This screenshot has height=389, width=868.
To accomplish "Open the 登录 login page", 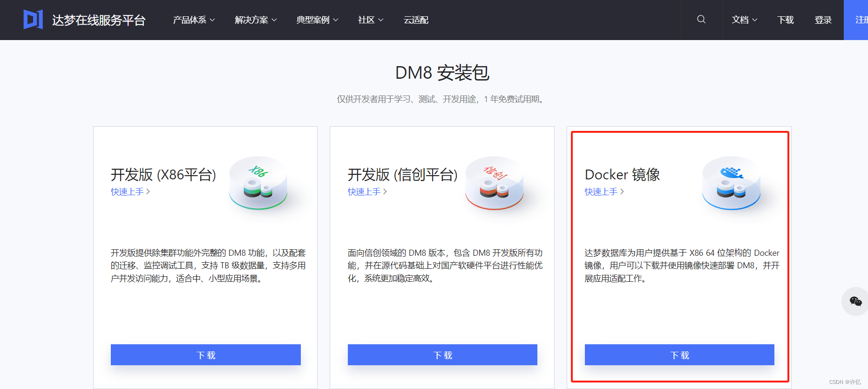I will (x=823, y=20).
